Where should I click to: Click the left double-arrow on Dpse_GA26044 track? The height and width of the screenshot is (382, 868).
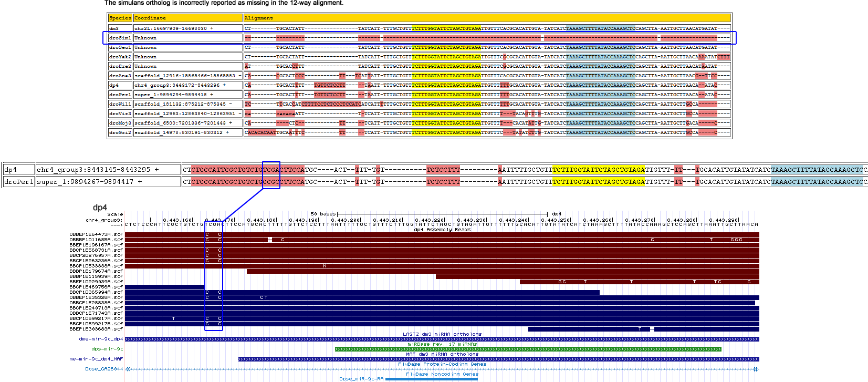(x=128, y=369)
